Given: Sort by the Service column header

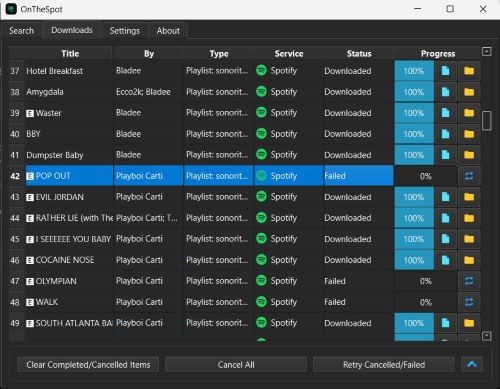Looking at the screenshot, I should coord(289,53).
